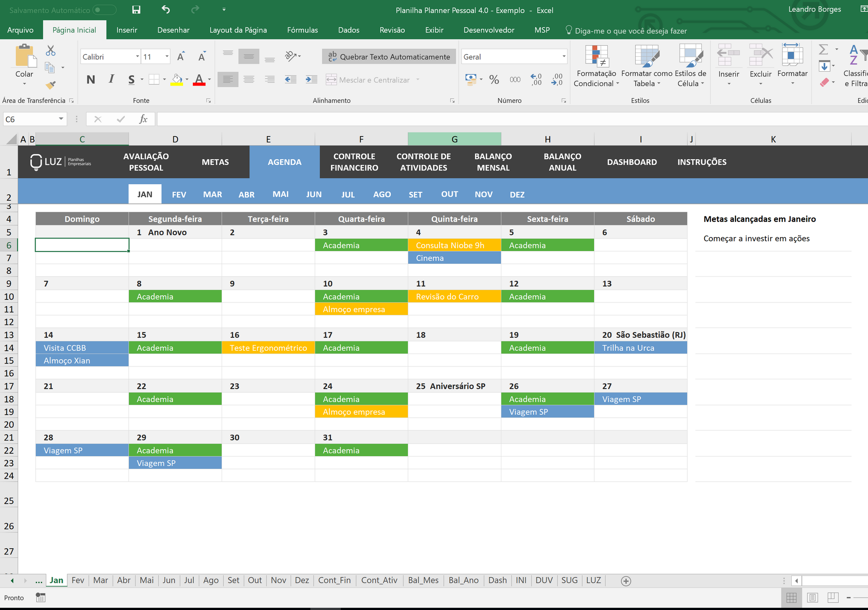Open the yellow fill color button
Image resolution: width=868 pixels, height=610 pixels.
177,80
